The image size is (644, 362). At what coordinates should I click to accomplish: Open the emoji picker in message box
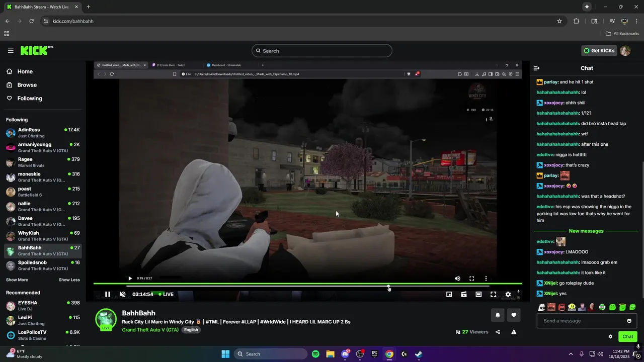(x=629, y=321)
